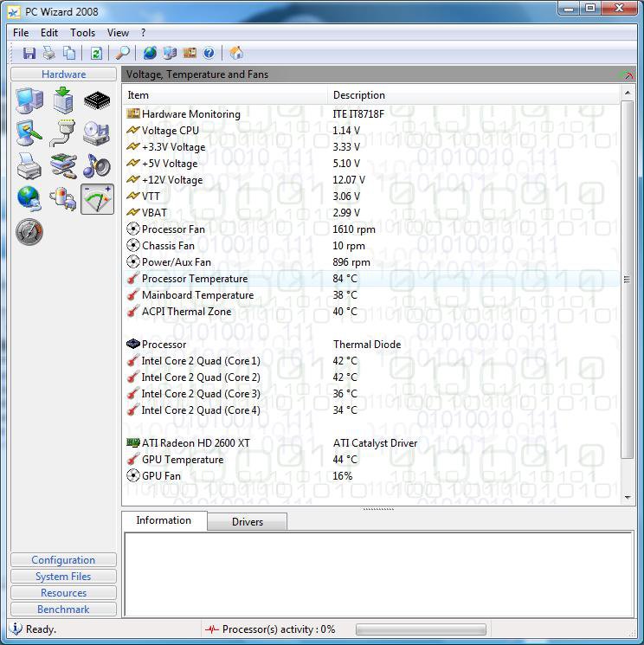
Task: Click the globe web toolbar icon
Action: coord(150,53)
